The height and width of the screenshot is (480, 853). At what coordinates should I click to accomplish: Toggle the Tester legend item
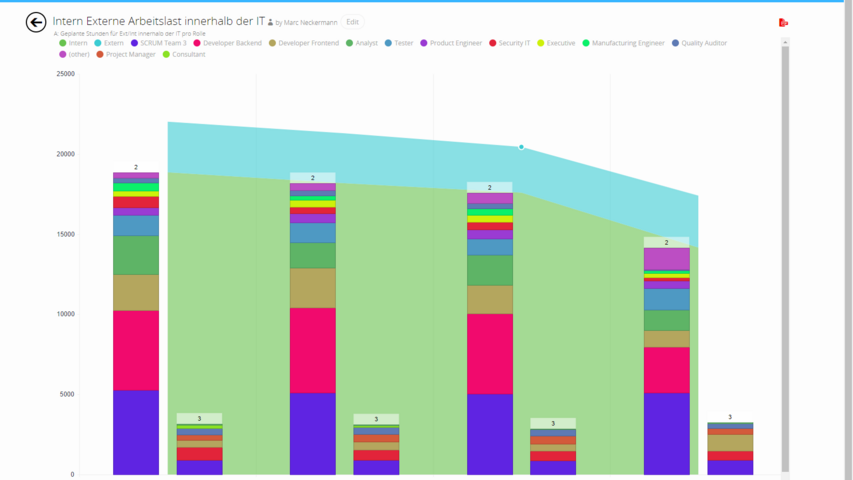tap(398, 43)
